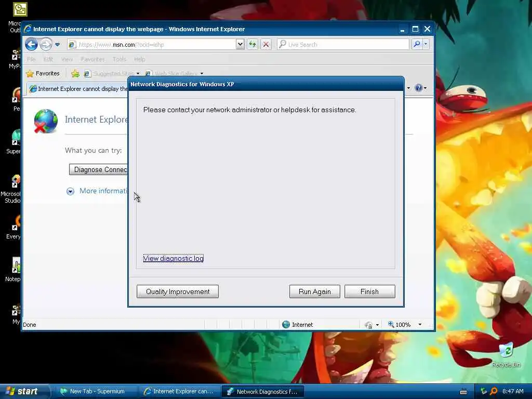Click the Favorites star button
This screenshot has height=399, width=532.
(x=43, y=73)
